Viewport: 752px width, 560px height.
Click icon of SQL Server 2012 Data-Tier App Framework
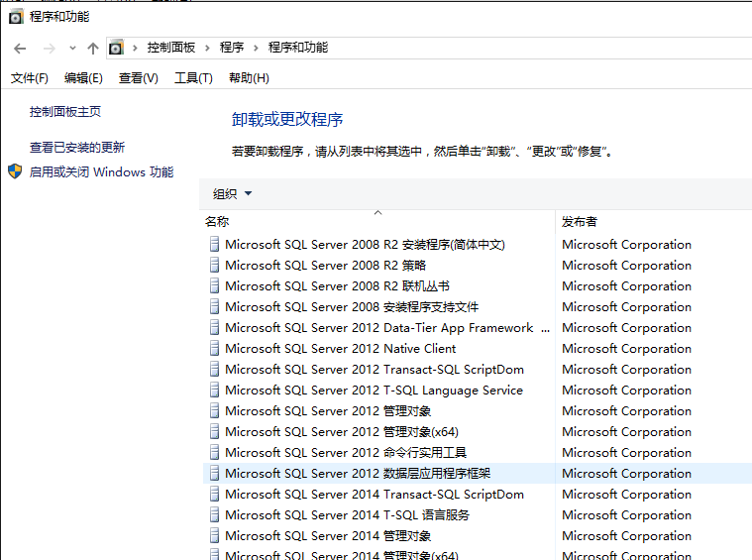tap(214, 328)
